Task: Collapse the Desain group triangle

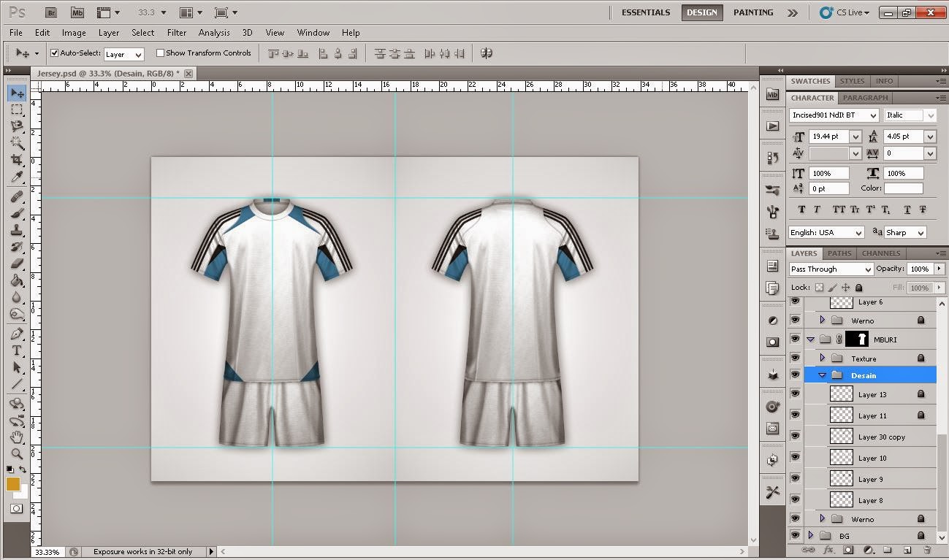Action: click(x=823, y=375)
